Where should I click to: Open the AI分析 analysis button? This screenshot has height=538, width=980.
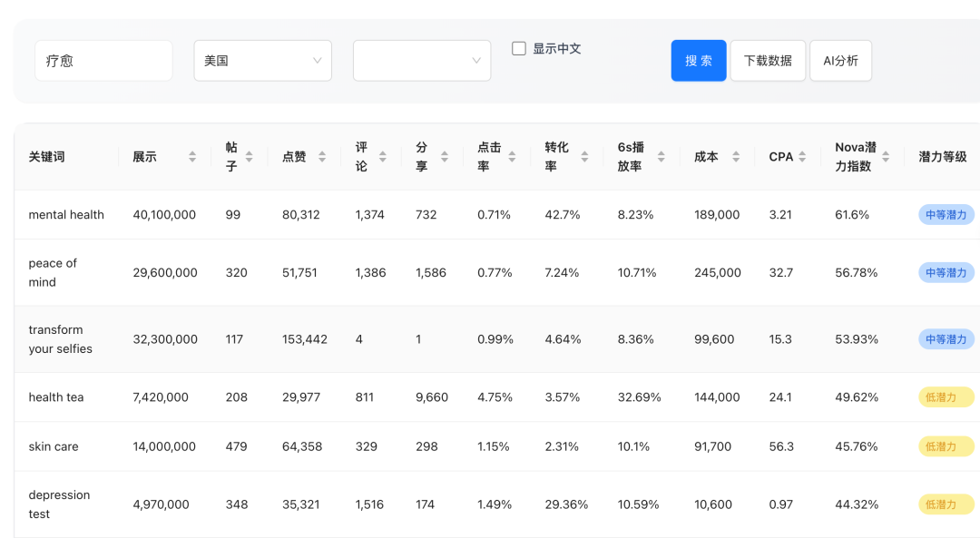[x=840, y=61]
